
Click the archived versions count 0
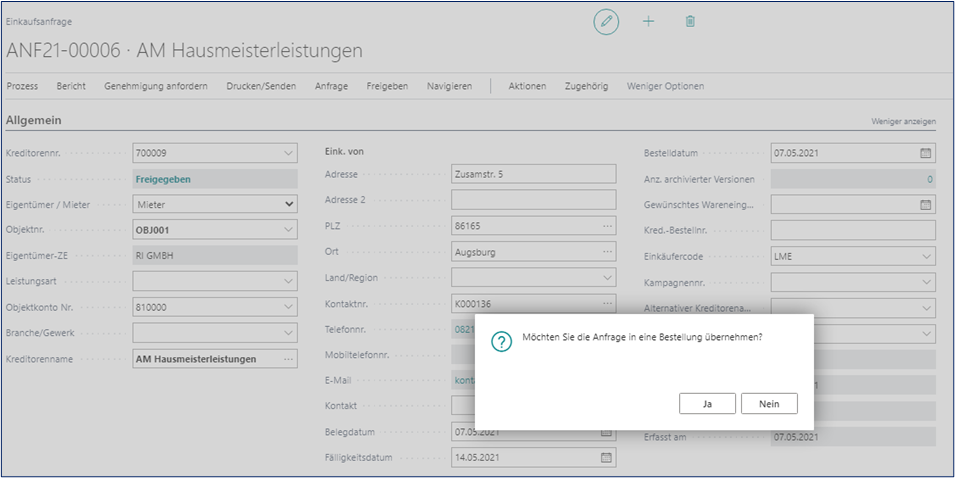(x=929, y=180)
